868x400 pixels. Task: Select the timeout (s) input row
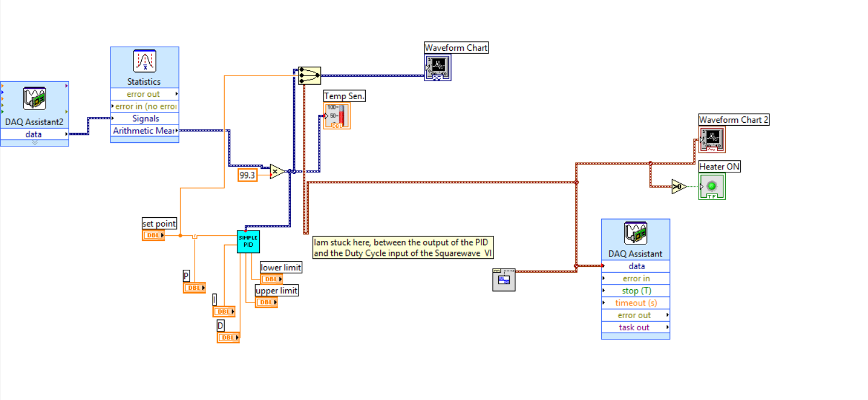point(636,303)
